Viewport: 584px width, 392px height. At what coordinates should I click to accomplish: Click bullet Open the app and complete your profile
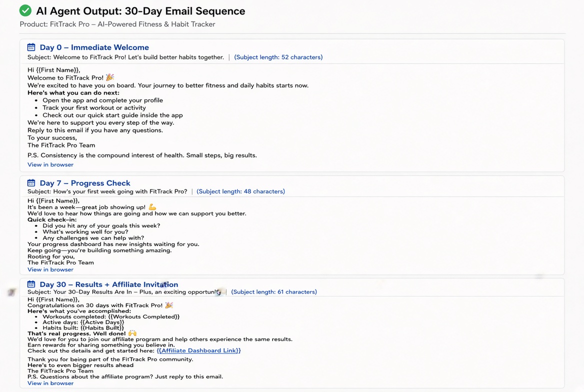[x=102, y=100]
